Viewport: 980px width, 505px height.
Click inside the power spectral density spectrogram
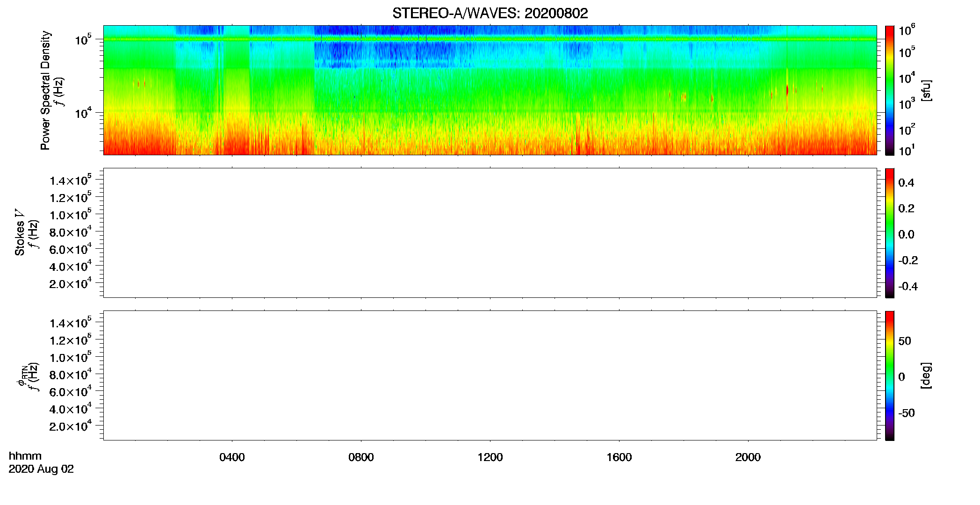(490, 90)
